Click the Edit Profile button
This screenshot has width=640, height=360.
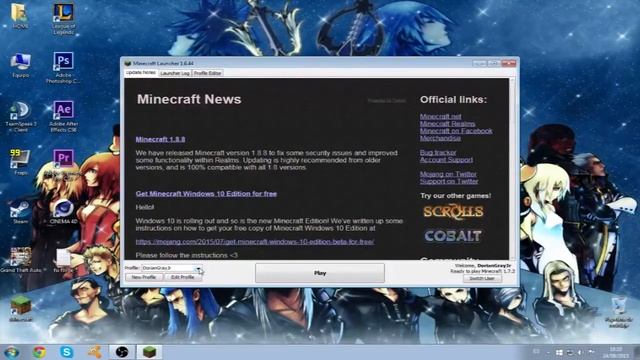tap(182, 277)
